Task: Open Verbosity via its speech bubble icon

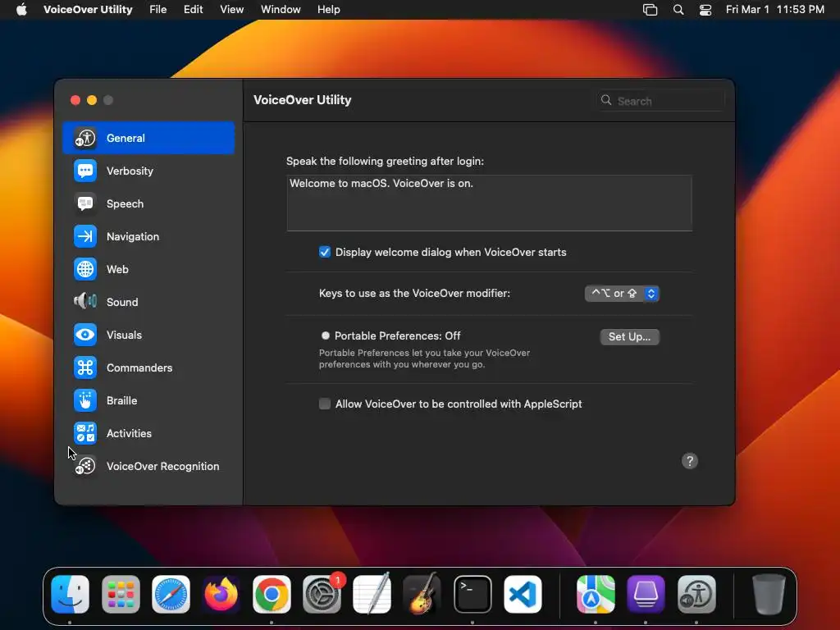Action: click(85, 171)
